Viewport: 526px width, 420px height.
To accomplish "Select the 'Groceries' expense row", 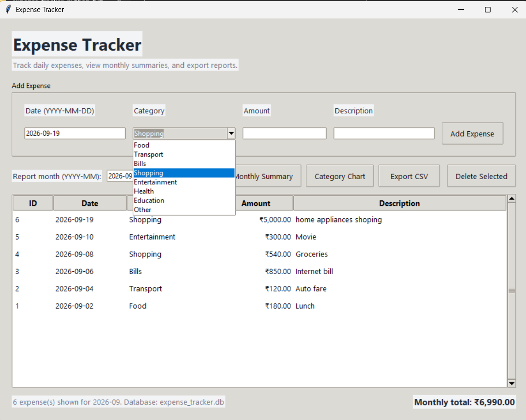I will click(259, 254).
